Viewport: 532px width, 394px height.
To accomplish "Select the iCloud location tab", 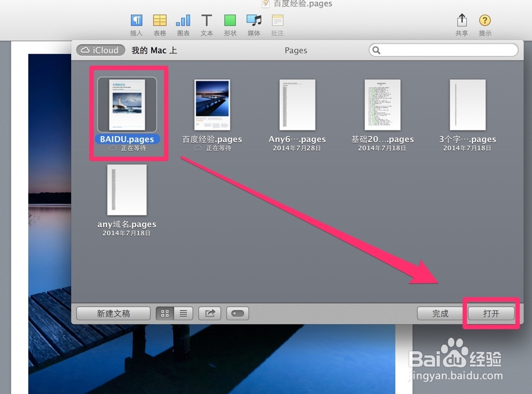I will click(x=101, y=50).
